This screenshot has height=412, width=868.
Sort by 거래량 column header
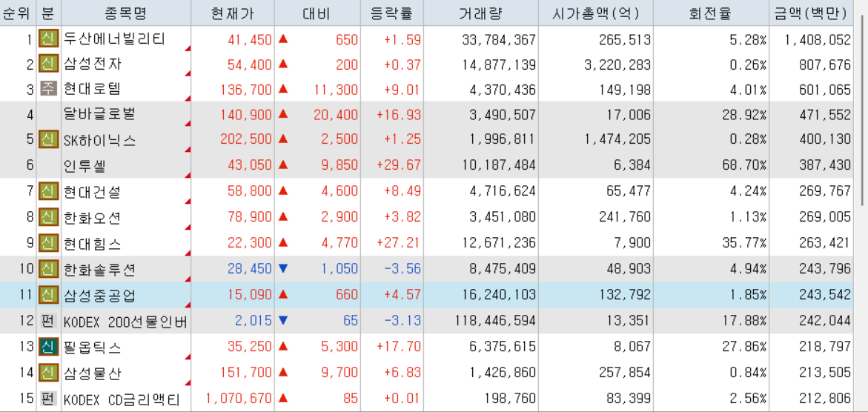pyautogui.click(x=480, y=13)
